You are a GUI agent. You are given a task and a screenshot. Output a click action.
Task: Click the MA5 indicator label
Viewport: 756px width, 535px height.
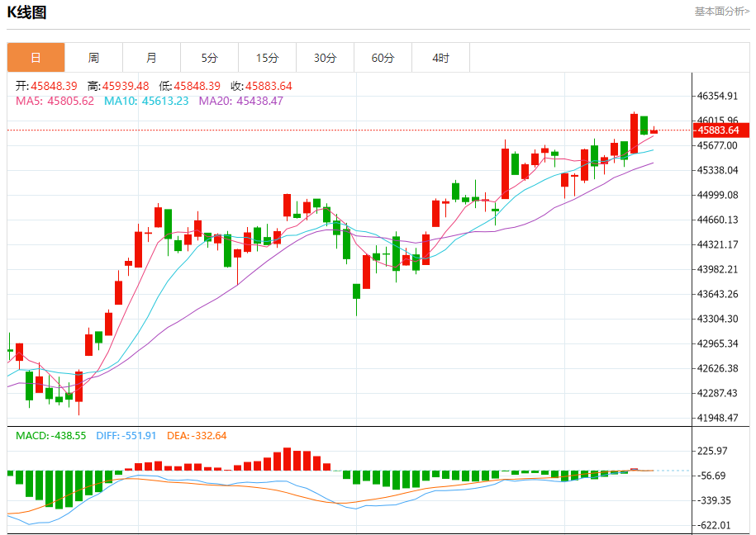point(55,101)
